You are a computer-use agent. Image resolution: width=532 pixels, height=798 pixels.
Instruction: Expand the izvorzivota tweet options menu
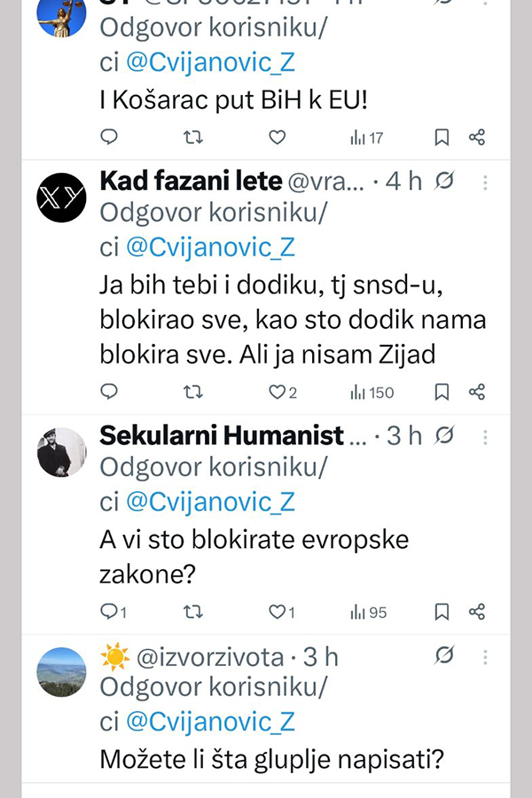(485, 656)
